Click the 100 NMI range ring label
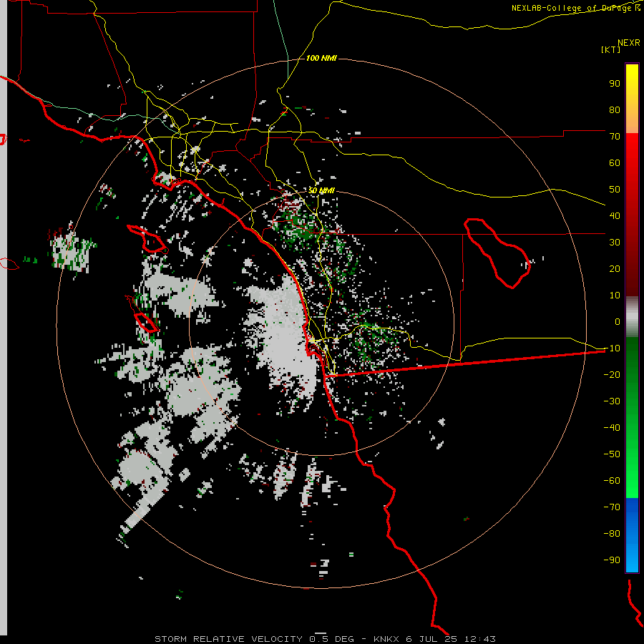644x644 pixels. point(321,58)
